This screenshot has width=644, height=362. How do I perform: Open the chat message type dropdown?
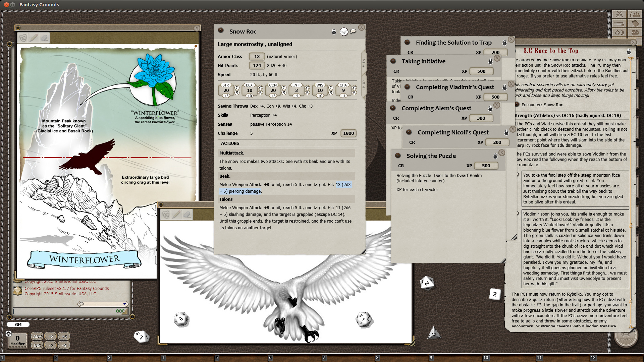pyautogui.click(x=124, y=304)
